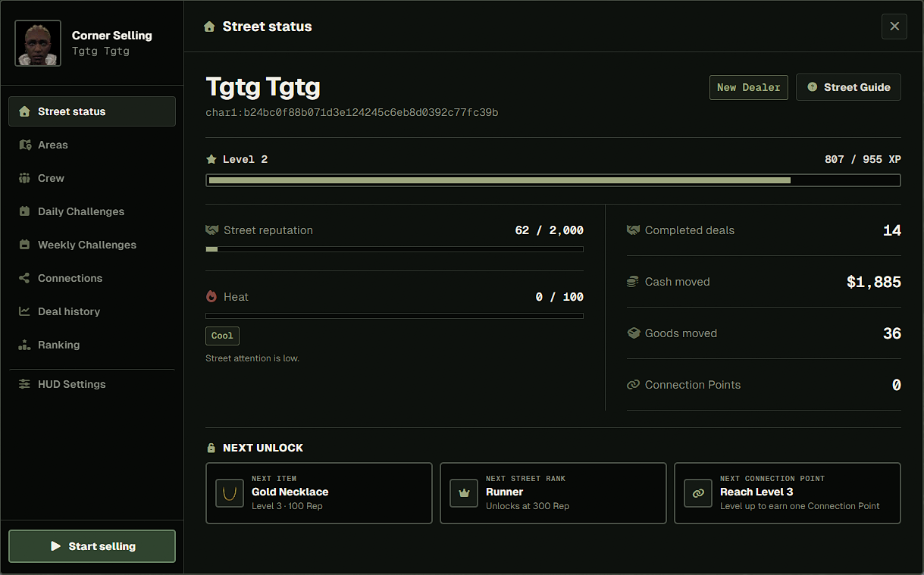Image resolution: width=924 pixels, height=575 pixels.
Task: Click the Heat level bar
Action: [x=394, y=316]
